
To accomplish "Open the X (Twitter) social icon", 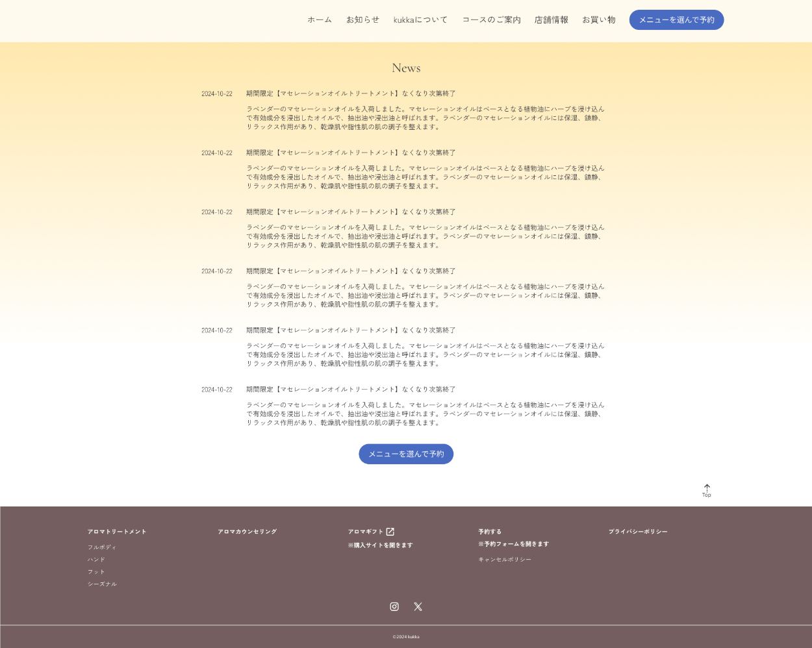I will [418, 606].
